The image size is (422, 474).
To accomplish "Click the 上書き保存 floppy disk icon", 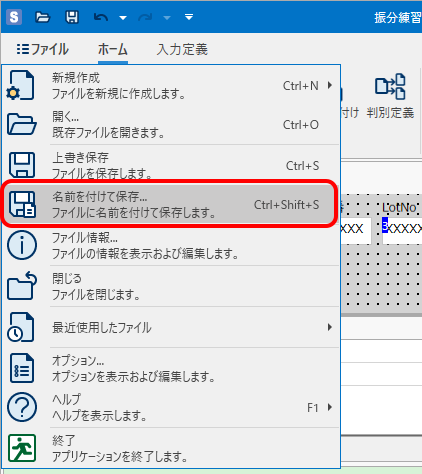I will pos(22,165).
